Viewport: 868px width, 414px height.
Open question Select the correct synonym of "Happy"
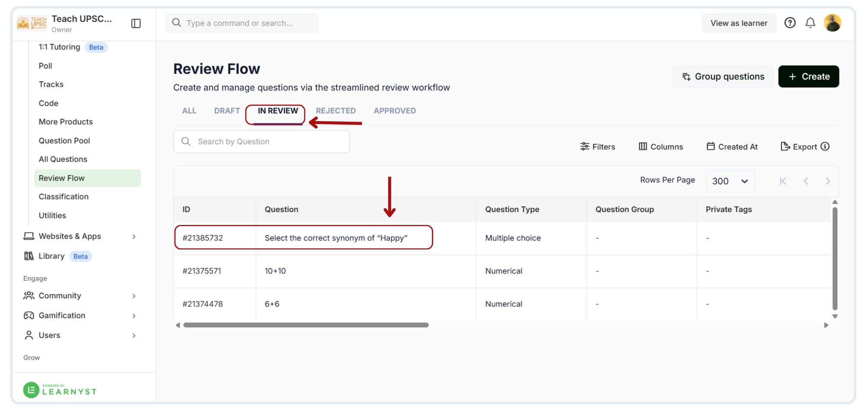336,238
